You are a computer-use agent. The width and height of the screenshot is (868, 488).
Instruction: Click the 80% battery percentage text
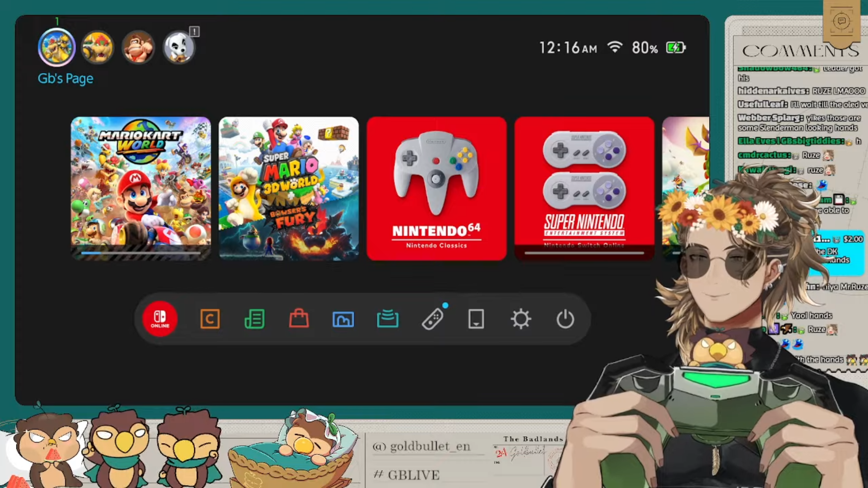coord(645,48)
